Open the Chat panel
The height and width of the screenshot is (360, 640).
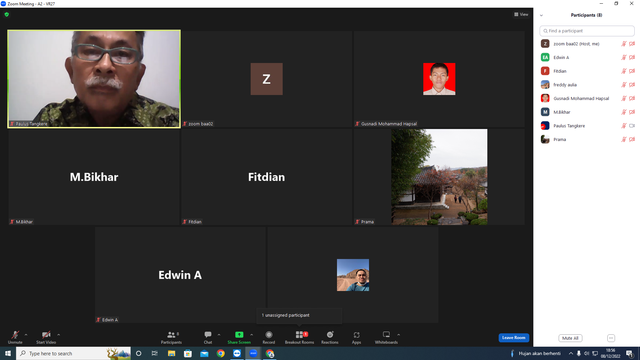pyautogui.click(x=208, y=337)
